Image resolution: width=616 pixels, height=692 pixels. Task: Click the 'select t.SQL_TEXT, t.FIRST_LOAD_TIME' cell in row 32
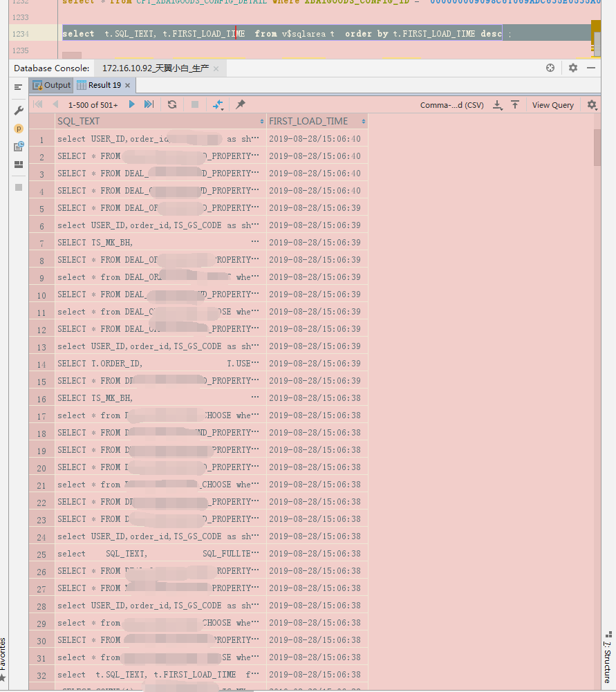(x=160, y=675)
